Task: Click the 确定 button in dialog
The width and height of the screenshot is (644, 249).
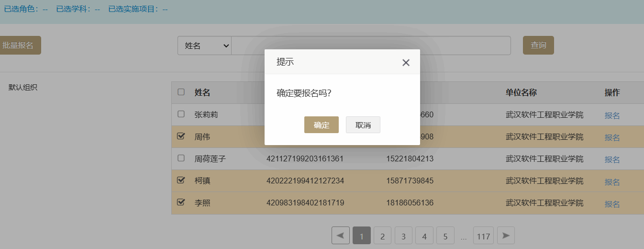Action: pyautogui.click(x=321, y=125)
